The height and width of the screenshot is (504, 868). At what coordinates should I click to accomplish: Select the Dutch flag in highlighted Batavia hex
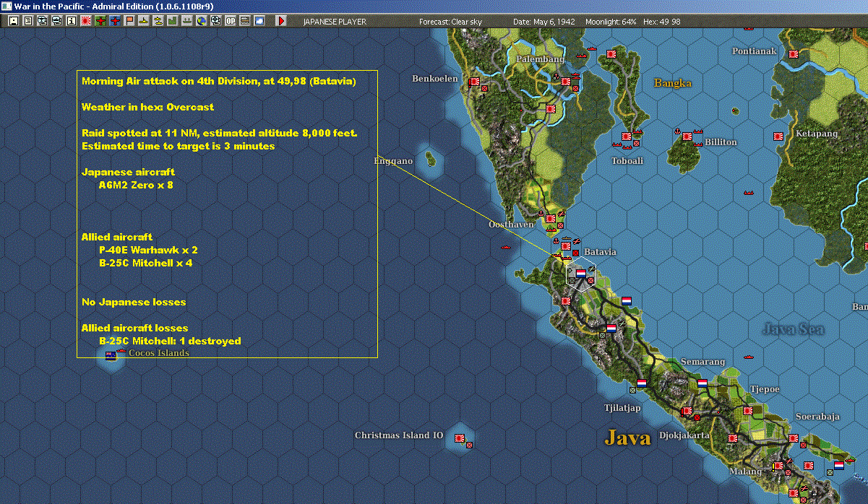(x=580, y=274)
